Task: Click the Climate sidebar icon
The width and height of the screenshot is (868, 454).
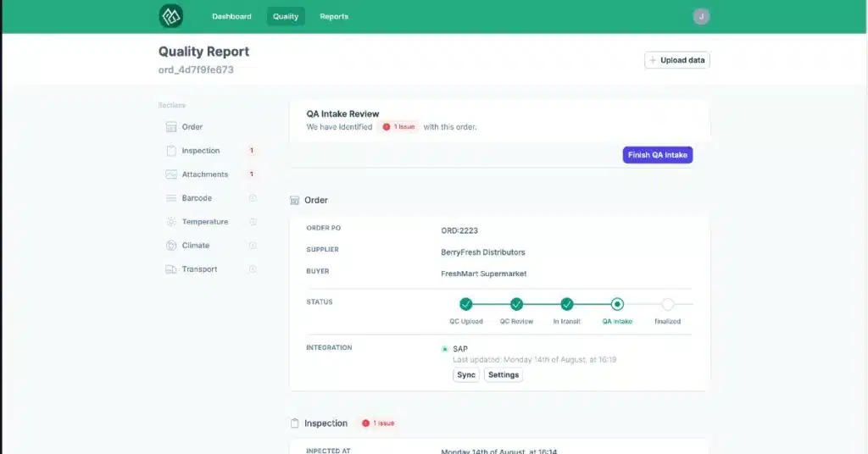Action: point(171,246)
